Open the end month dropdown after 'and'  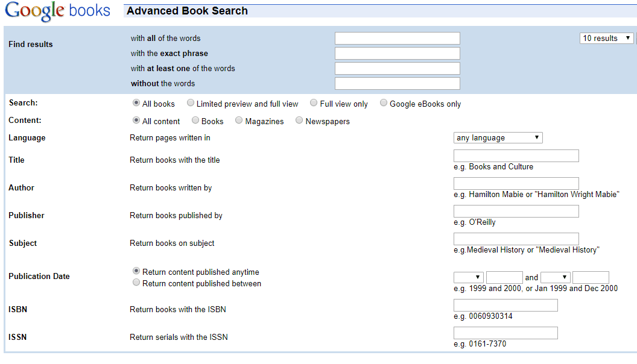click(x=556, y=277)
